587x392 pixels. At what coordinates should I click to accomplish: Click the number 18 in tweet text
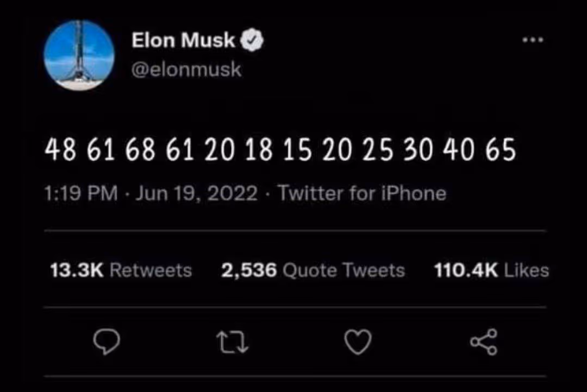click(258, 150)
